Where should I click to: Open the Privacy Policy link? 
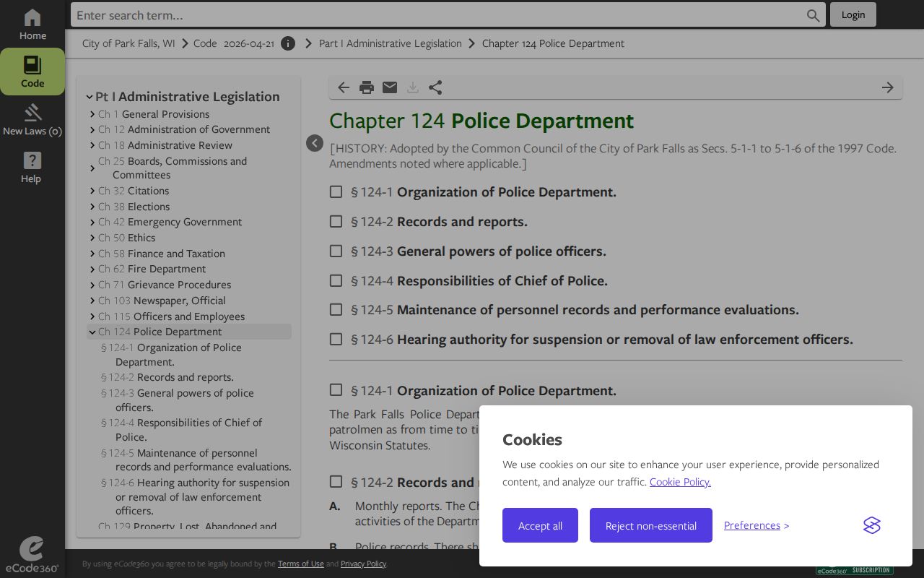pos(363,564)
